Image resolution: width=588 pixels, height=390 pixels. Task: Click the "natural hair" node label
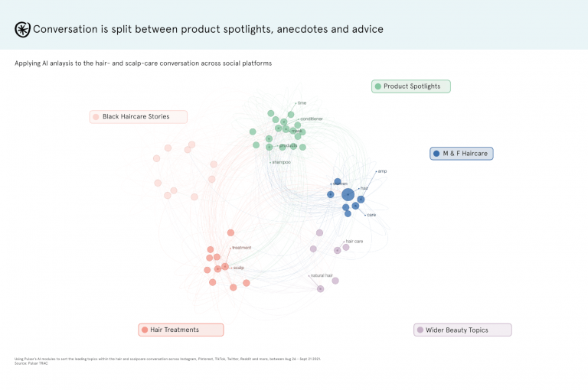click(322, 275)
